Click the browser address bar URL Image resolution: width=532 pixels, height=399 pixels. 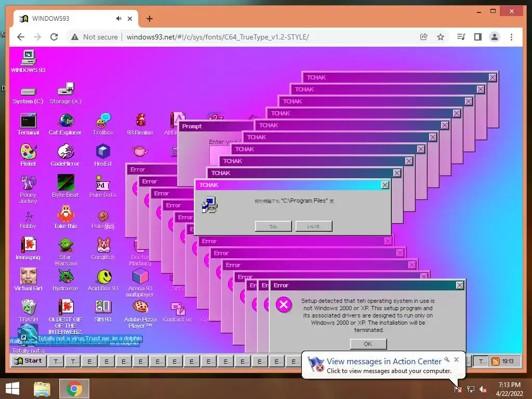coord(218,37)
